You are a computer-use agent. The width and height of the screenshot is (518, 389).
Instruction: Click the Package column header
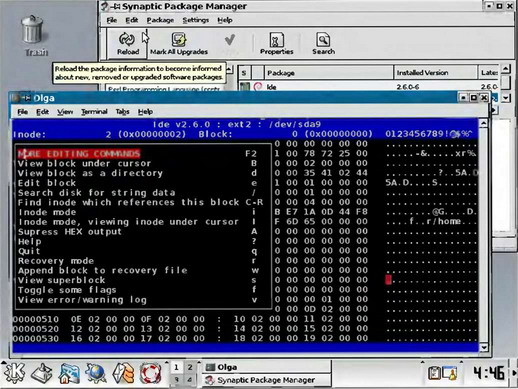(x=329, y=73)
